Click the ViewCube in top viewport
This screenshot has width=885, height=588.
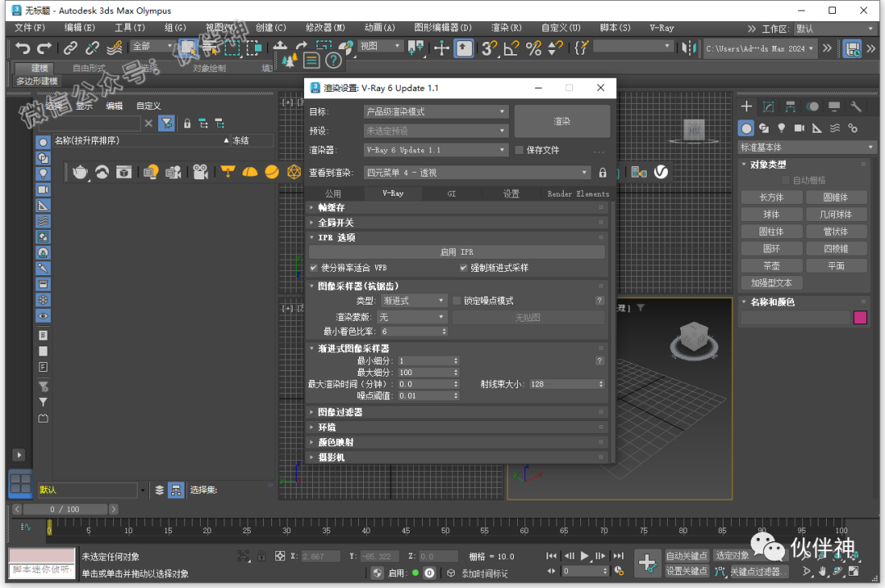(694, 130)
